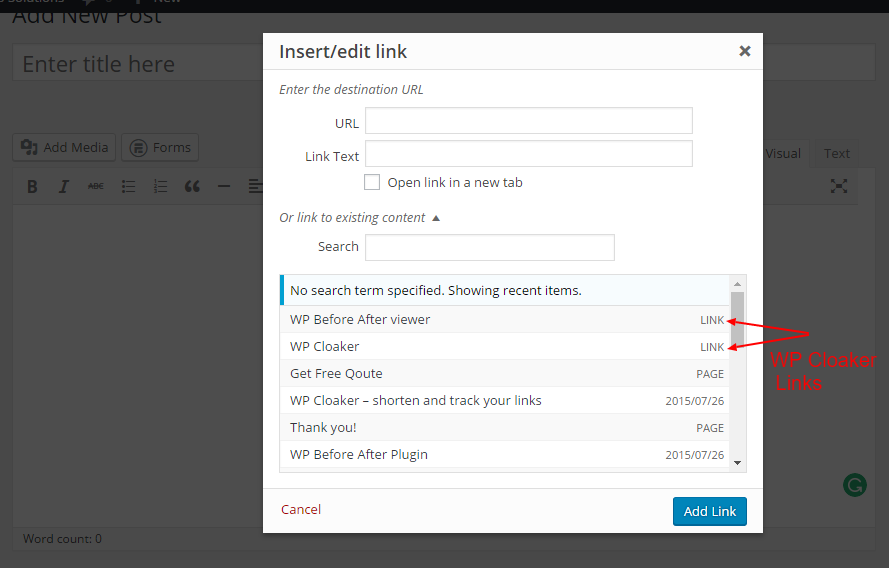Toggle strikethrough formatting icon
The height and width of the screenshot is (568, 889).
coord(96,186)
